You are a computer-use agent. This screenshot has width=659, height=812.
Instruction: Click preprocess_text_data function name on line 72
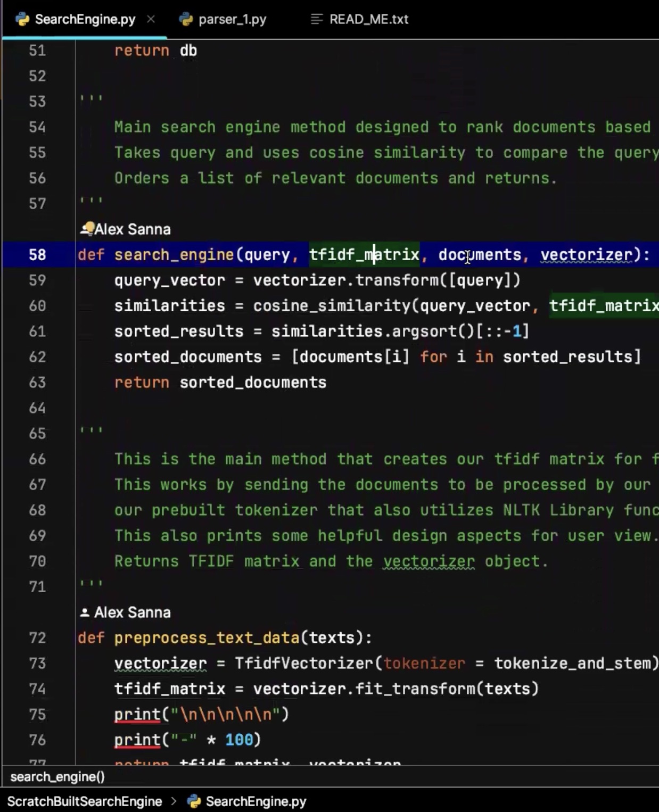point(207,637)
